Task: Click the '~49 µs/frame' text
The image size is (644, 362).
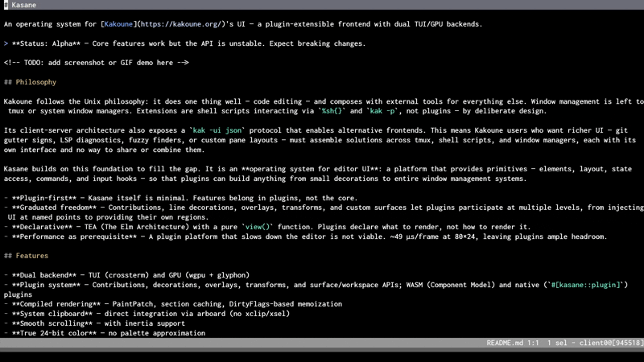Action: click(x=415, y=237)
